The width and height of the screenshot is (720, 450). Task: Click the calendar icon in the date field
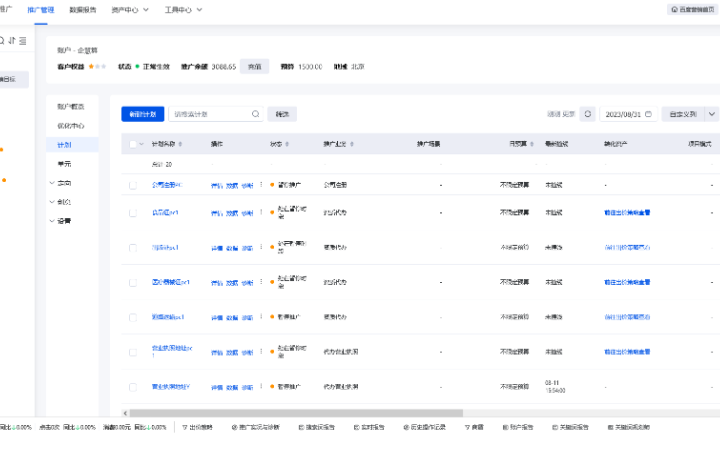pos(648,114)
